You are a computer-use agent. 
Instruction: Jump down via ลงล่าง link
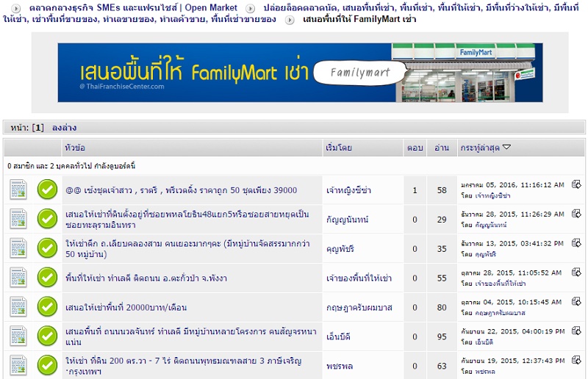(x=64, y=128)
